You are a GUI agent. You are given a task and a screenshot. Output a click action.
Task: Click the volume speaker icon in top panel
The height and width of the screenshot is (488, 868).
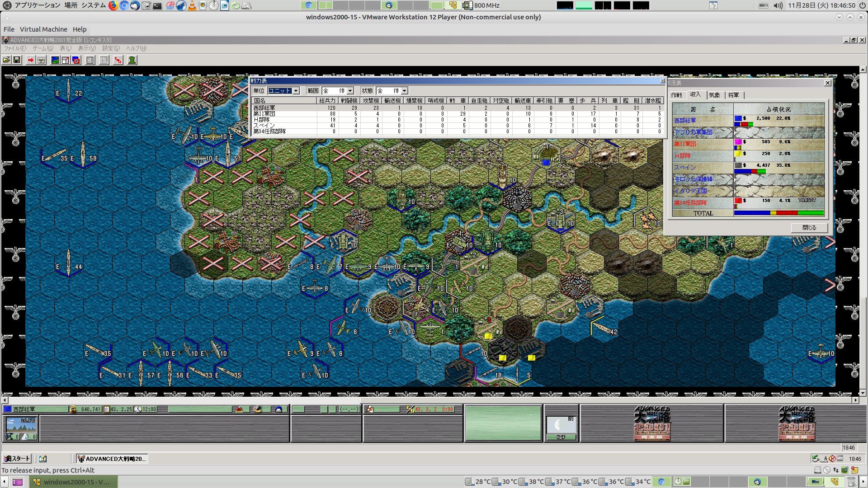point(778,5)
